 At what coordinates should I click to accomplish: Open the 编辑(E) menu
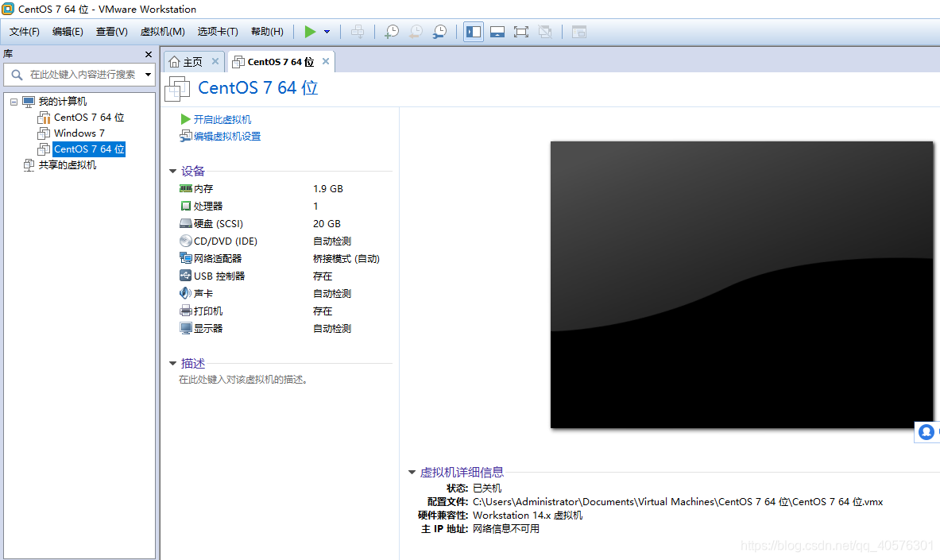tap(68, 32)
